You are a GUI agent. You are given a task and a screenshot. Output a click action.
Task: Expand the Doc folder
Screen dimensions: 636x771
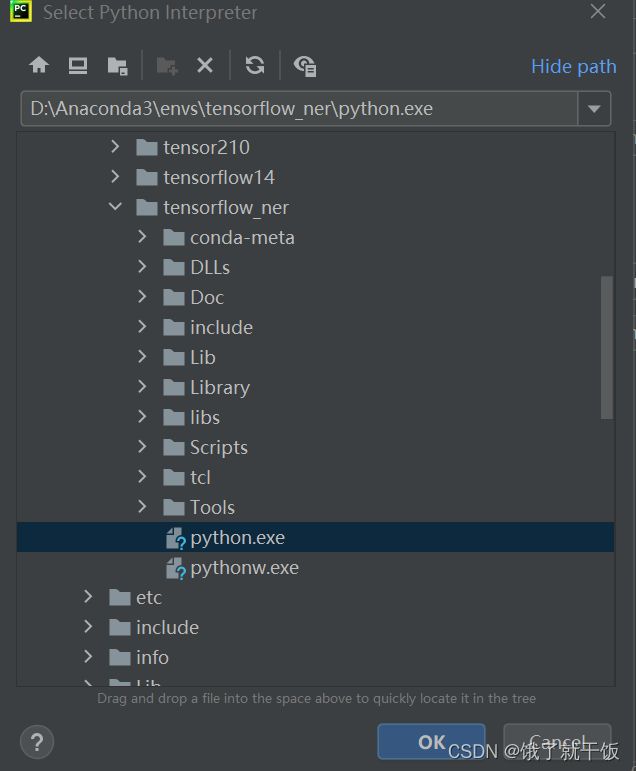pyautogui.click(x=142, y=296)
